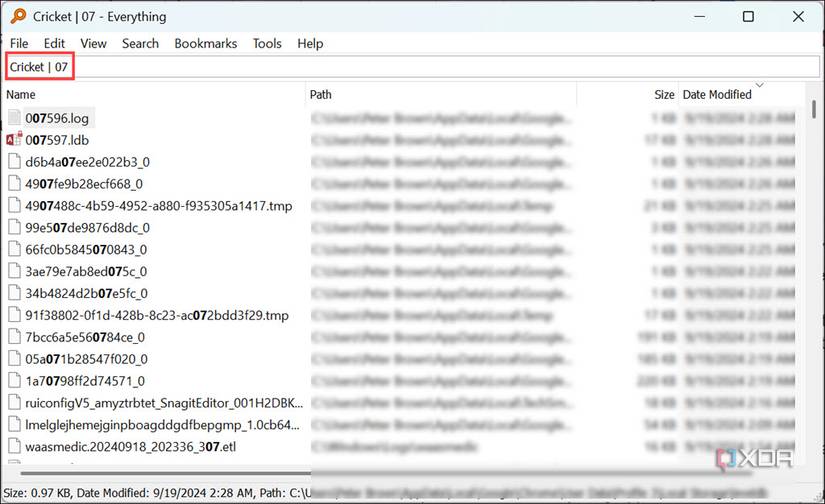The height and width of the screenshot is (504, 825).
Task: Select the file name 007596.log
Action: tap(57, 118)
